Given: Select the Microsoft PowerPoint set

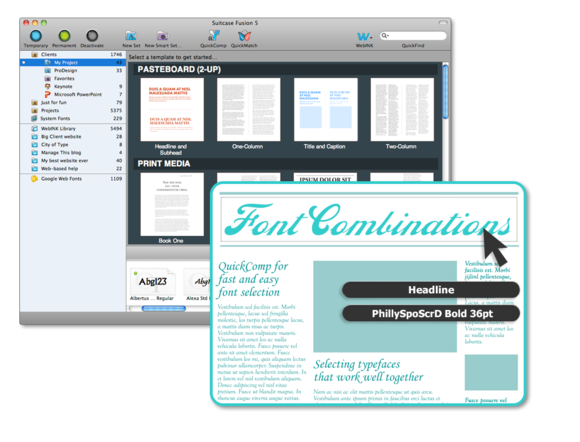Looking at the screenshot, I should [x=73, y=94].
